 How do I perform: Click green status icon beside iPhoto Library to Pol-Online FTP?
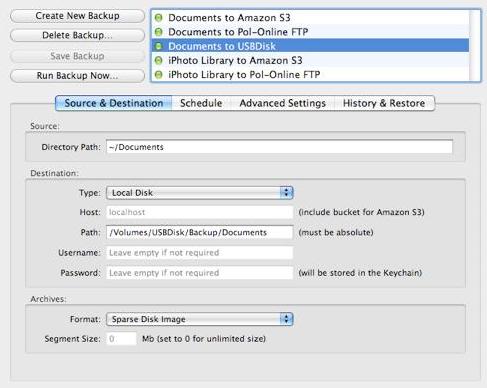tap(159, 75)
